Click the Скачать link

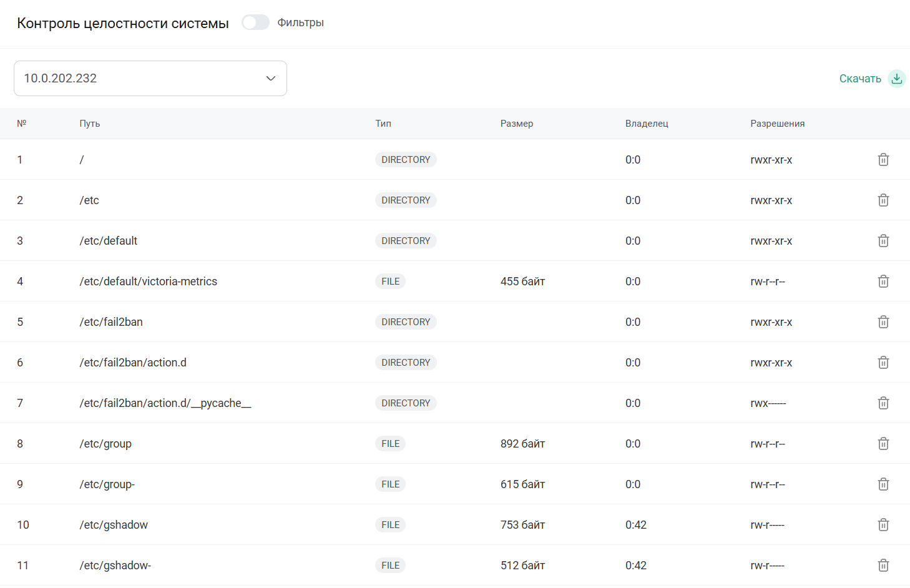(859, 79)
